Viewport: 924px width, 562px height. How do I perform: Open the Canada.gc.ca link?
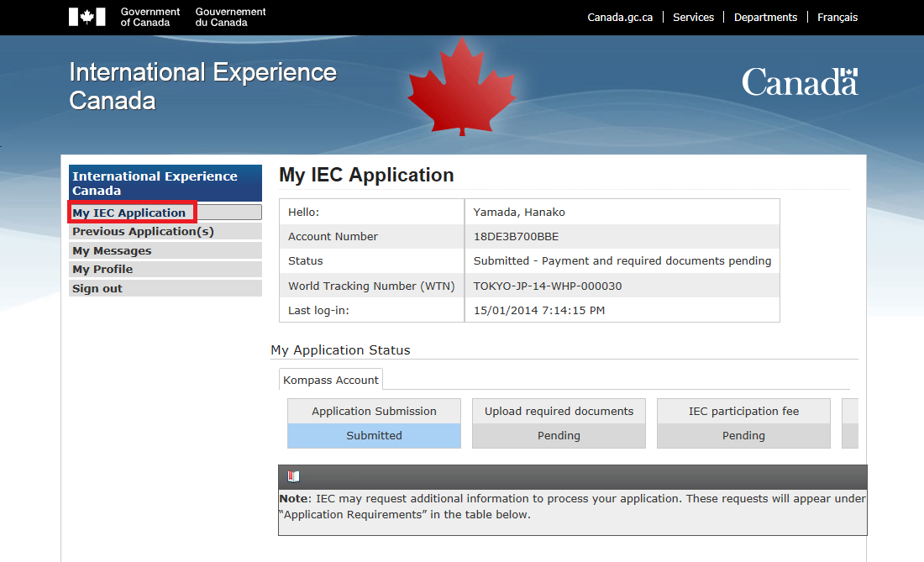coord(620,17)
